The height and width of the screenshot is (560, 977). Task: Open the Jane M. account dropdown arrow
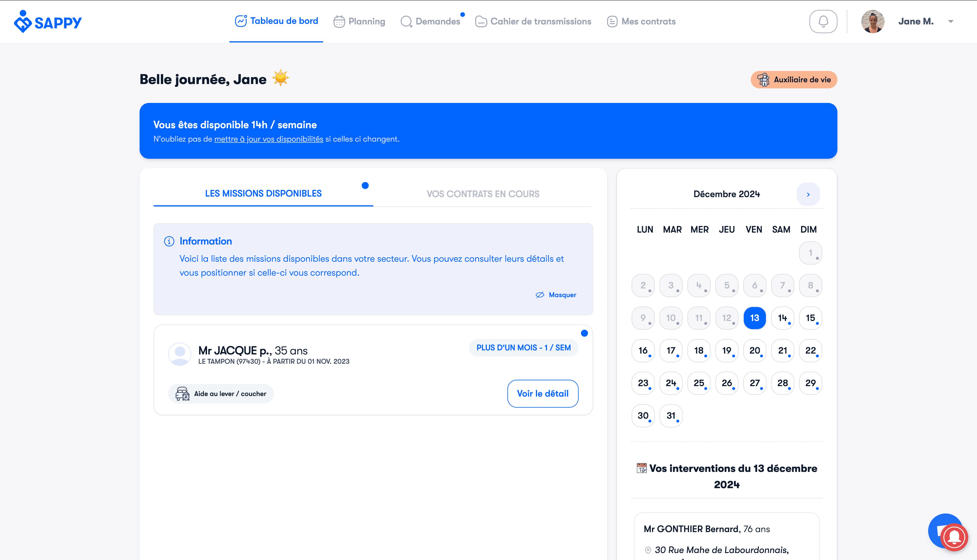tap(951, 22)
